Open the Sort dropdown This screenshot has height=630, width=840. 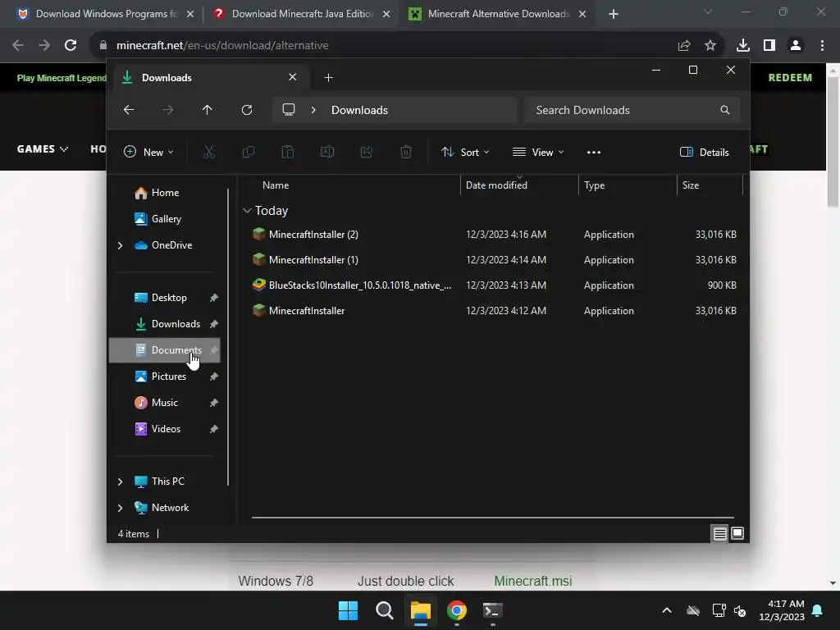click(465, 152)
